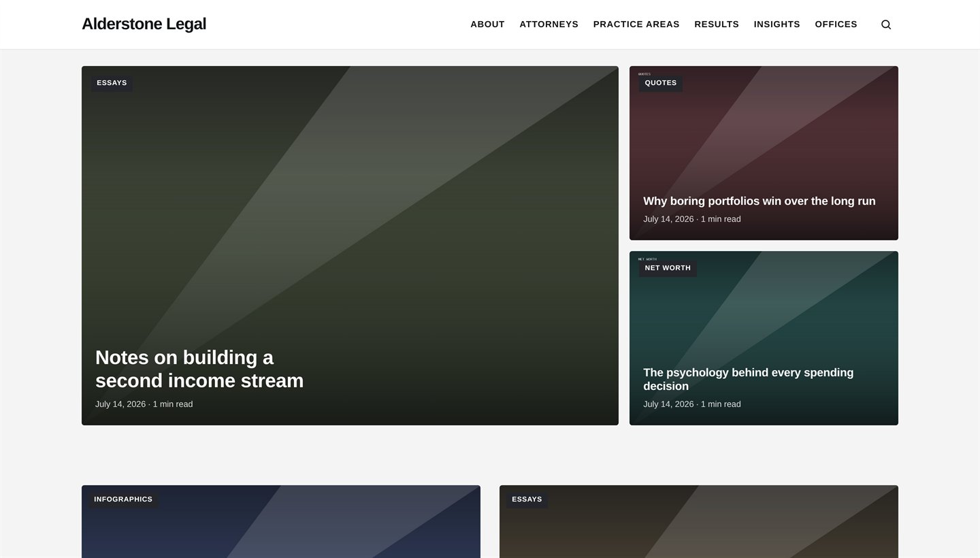Open the Attorneys menu item
This screenshot has width=980, height=558.
[x=549, y=24]
